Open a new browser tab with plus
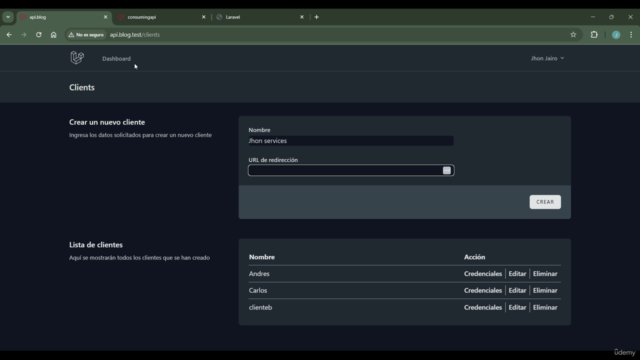The image size is (640, 360). click(x=316, y=17)
